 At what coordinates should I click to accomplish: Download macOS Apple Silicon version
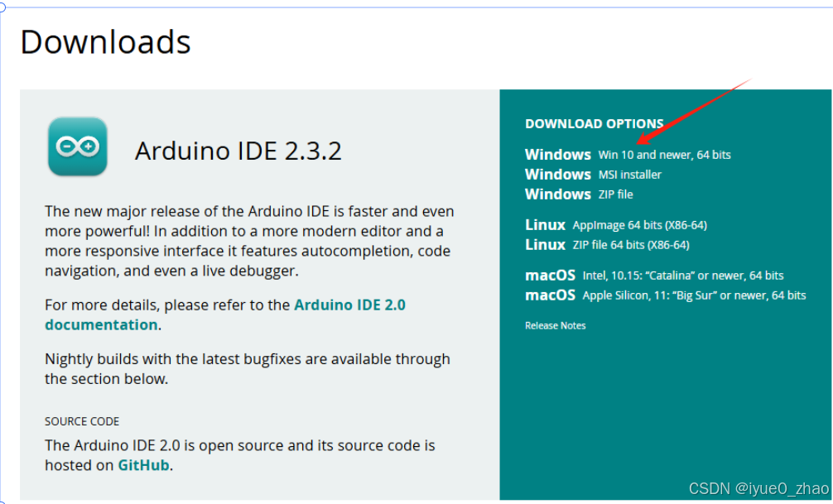click(x=665, y=295)
